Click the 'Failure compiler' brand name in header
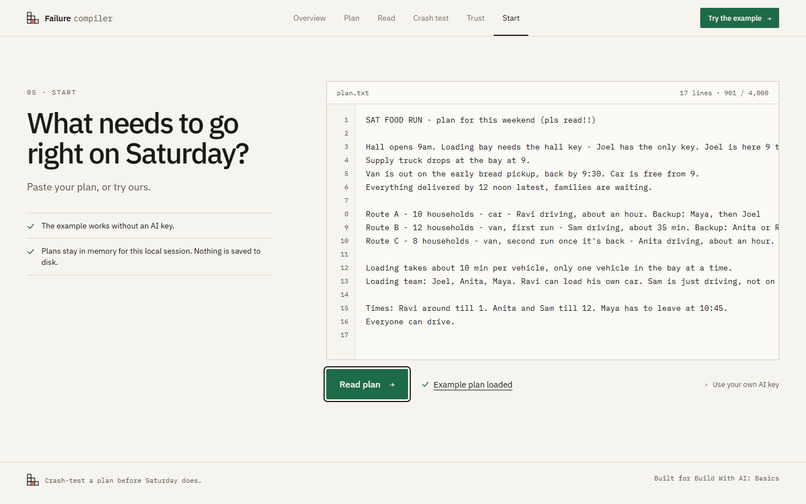Screen dimensions: 806x504 coord(78,19)
